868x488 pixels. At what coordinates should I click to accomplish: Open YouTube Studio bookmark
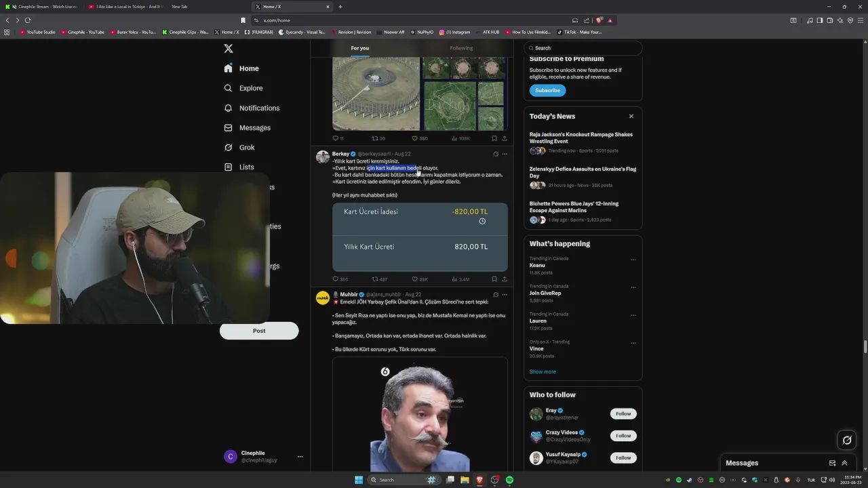coord(38,32)
